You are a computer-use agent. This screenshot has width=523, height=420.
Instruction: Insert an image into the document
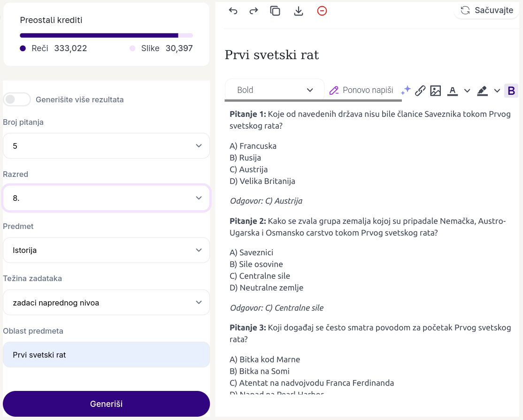436,91
